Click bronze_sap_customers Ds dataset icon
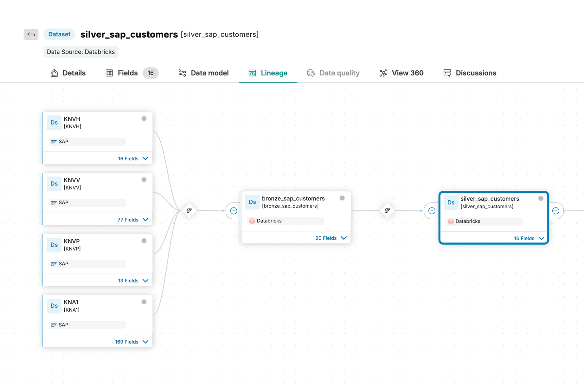The height and width of the screenshot is (392, 584). (x=253, y=202)
